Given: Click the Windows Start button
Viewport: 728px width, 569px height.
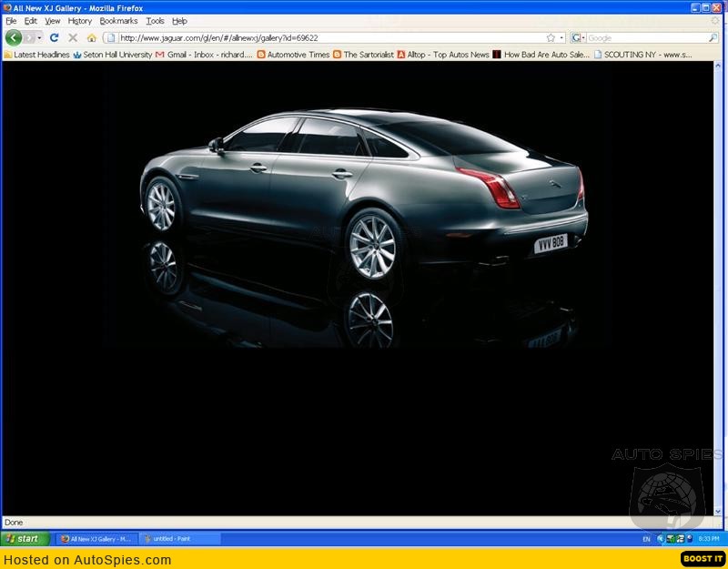Looking at the screenshot, I should (x=25, y=538).
